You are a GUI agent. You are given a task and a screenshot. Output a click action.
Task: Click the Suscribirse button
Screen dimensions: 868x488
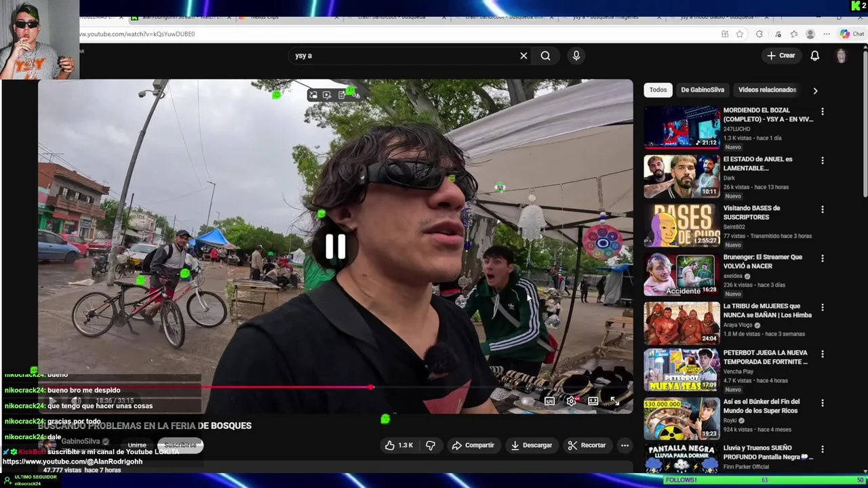[x=180, y=445]
